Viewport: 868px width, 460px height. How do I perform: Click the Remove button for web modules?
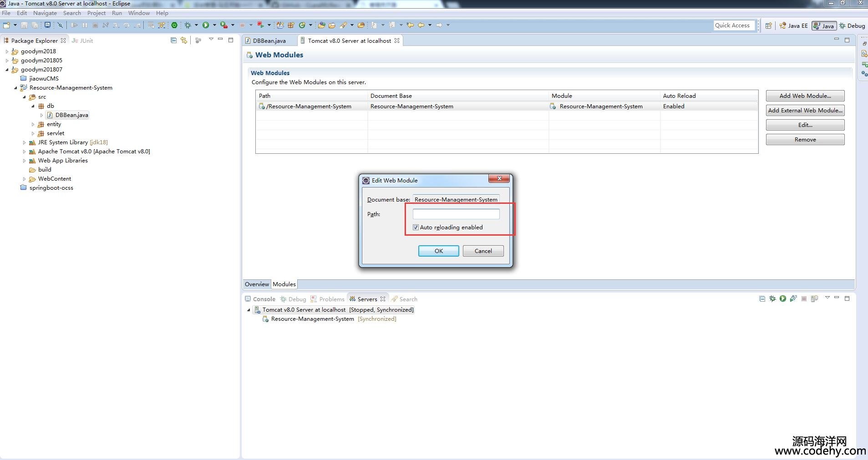pos(805,139)
